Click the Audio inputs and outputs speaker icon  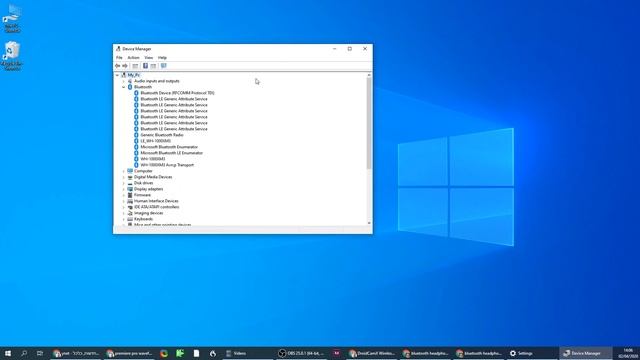(x=130, y=81)
